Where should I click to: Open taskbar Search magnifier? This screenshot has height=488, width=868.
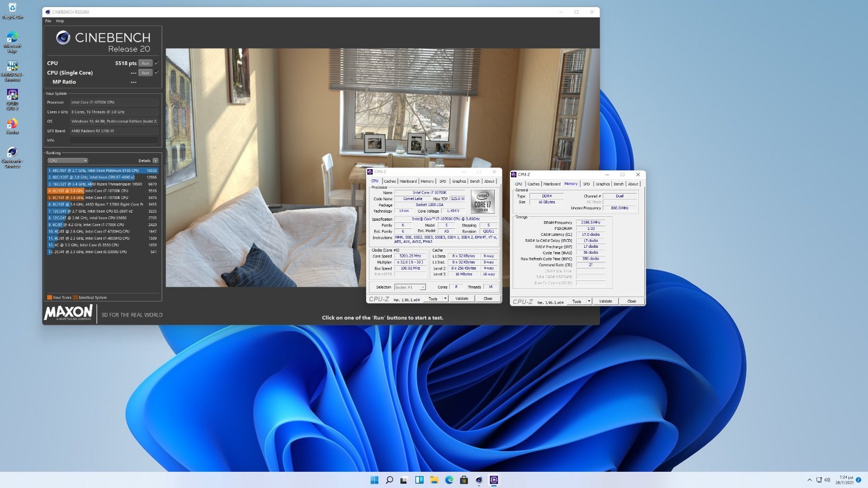pos(389,480)
